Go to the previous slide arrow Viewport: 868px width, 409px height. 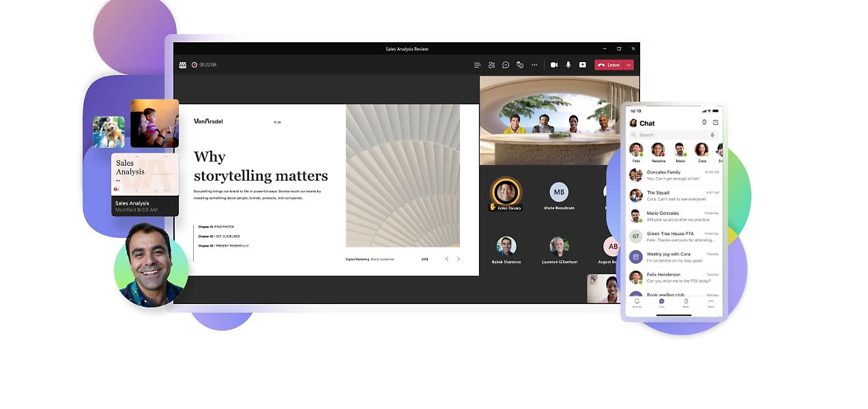447,259
